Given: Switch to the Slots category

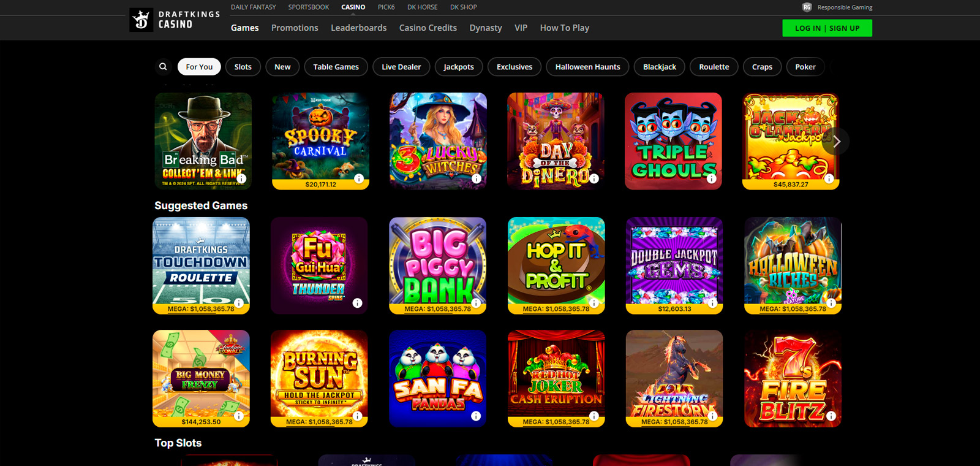Looking at the screenshot, I should 243,67.
